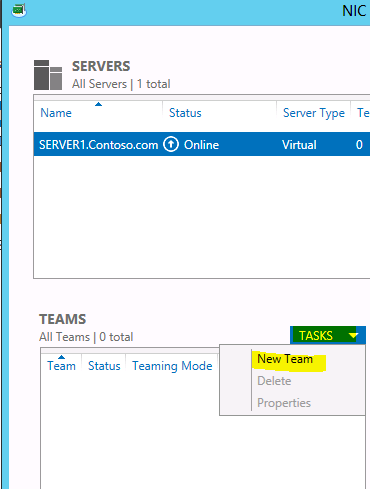Open the TASKS dropdown in the Teams section
370x489 pixels.
coord(328,335)
